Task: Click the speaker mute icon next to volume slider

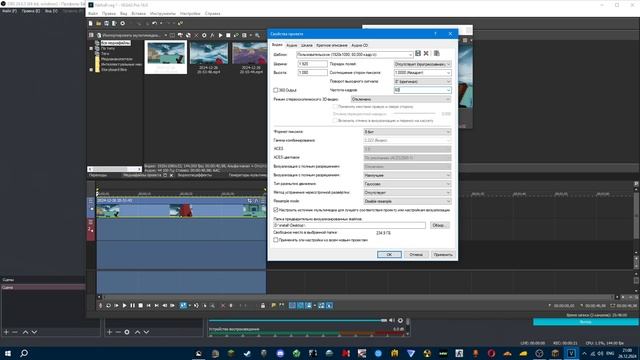Action: (x=392, y=320)
